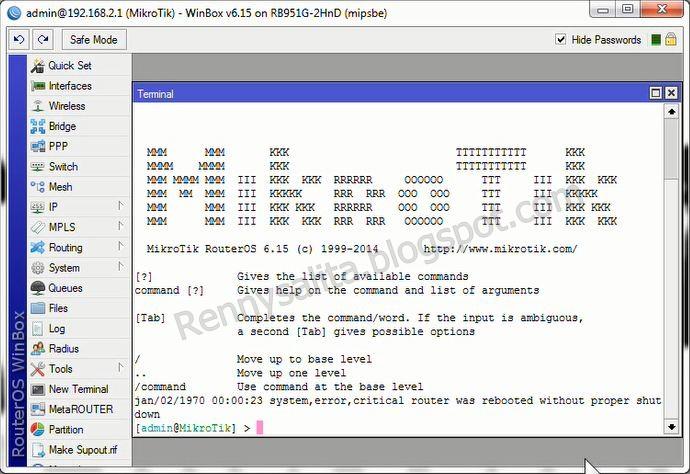Select the PPP label in sidebar
Image resolution: width=690 pixels, height=474 pixels.
(58, 146)
